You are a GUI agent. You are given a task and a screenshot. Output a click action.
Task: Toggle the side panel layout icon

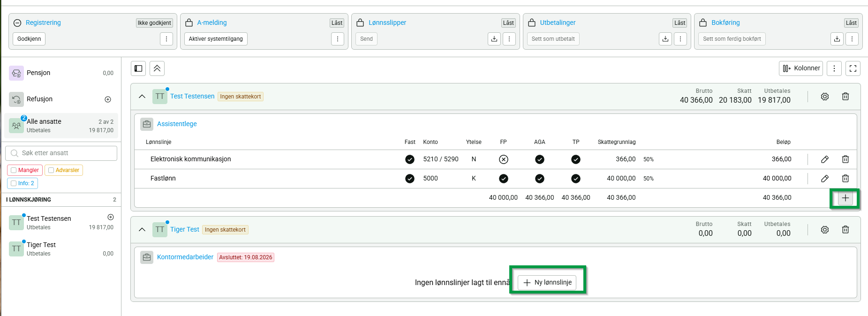(138, 68)
